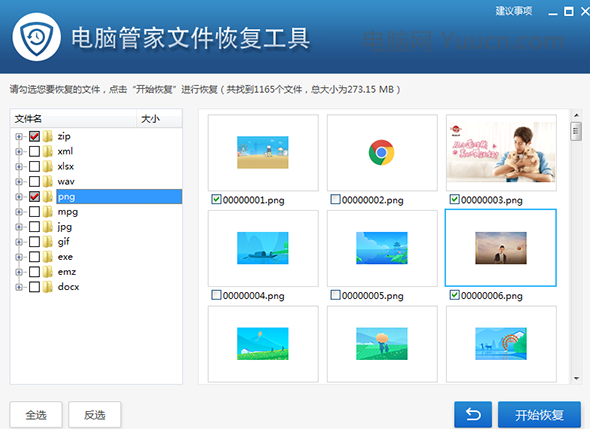The image size is (590, 429).
Task: Click scrollbar up arrow in preview pane
Action: 576,115
